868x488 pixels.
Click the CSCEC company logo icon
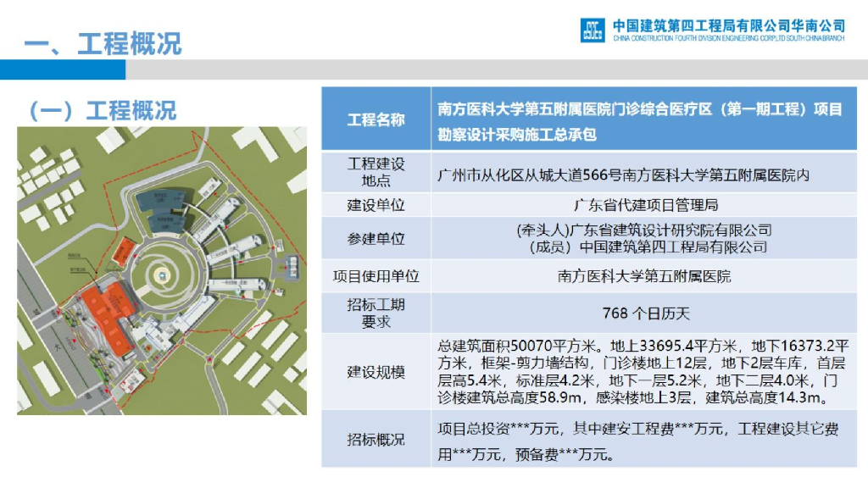[593, 30]
